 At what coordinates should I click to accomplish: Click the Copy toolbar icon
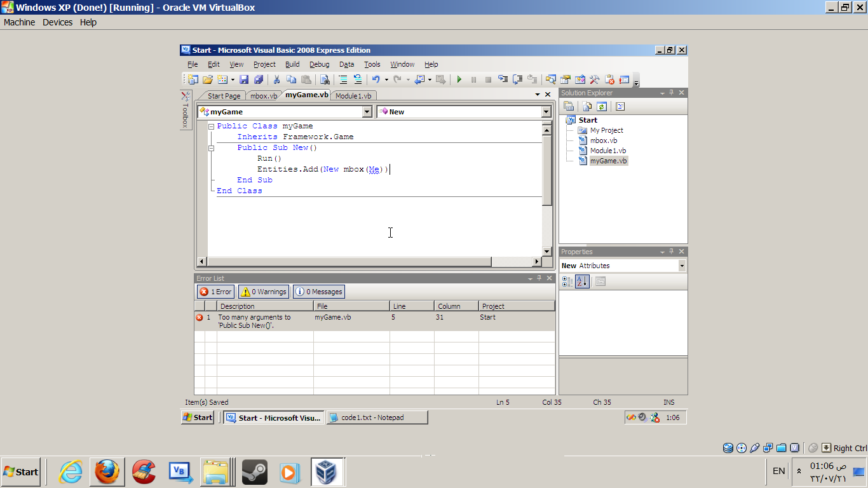291,79
